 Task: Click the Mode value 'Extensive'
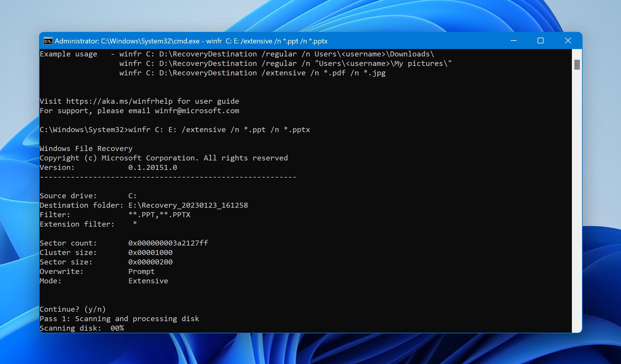[148, 281]
